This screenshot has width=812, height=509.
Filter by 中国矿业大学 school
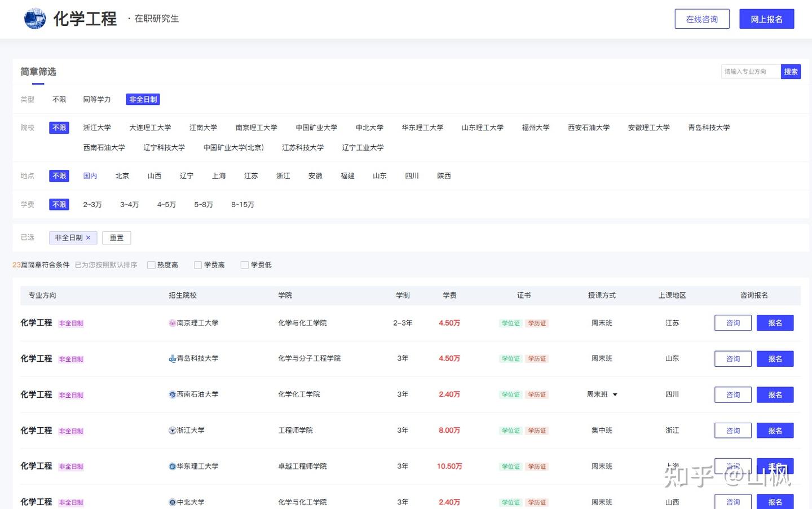coord(316,128)
